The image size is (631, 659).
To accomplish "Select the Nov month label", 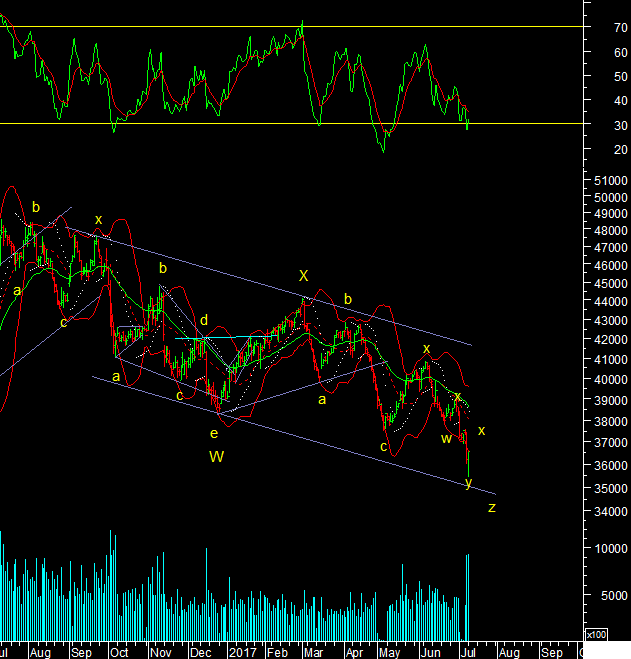I will coord(161,653).
